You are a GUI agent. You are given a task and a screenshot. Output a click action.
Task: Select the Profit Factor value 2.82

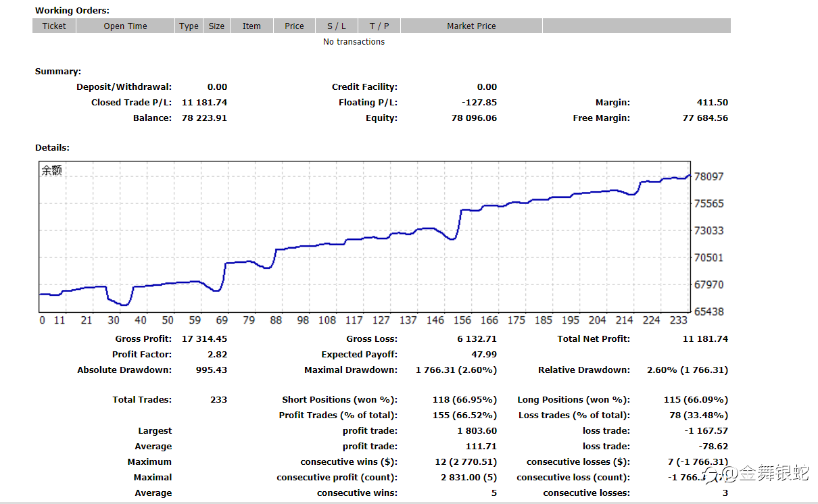217,355
